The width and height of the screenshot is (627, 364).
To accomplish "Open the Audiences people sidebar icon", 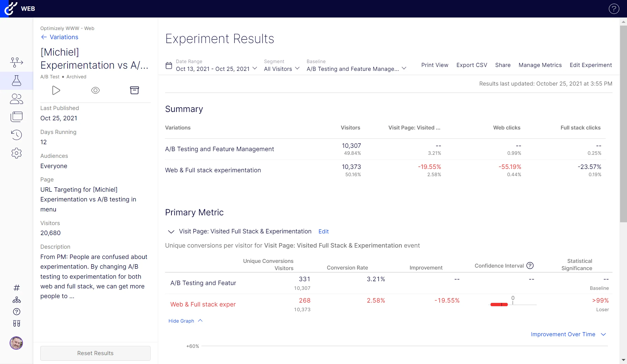I will 17,99.
